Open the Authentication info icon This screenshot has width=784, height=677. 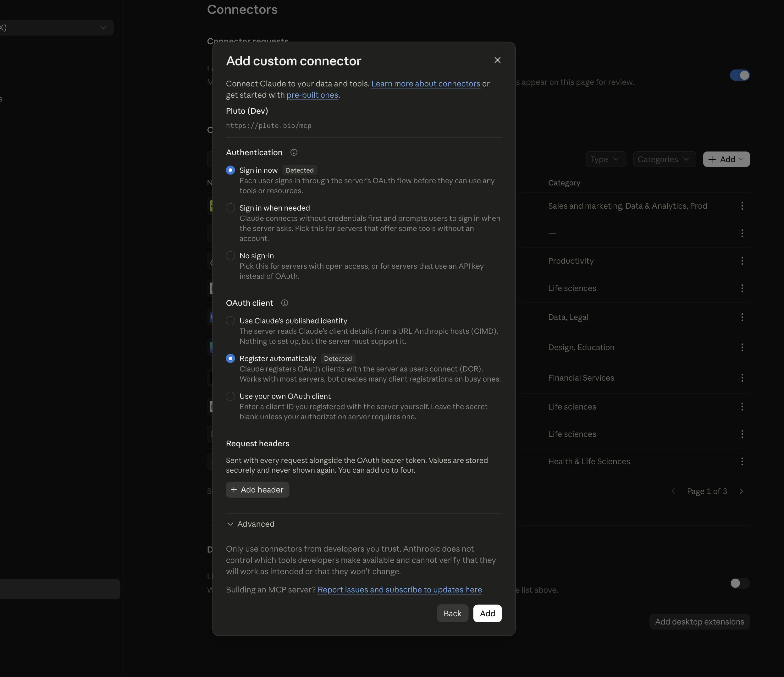pos(294,152)
